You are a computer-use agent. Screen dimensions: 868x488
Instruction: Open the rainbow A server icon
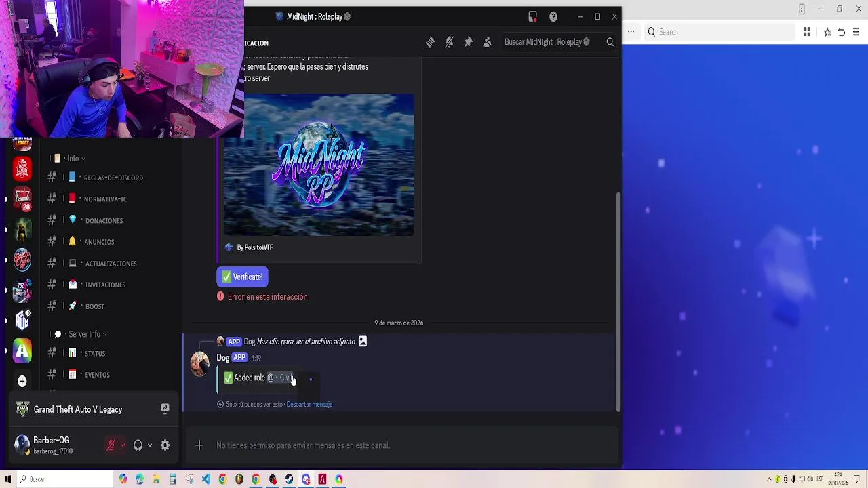tap(22, 350)
